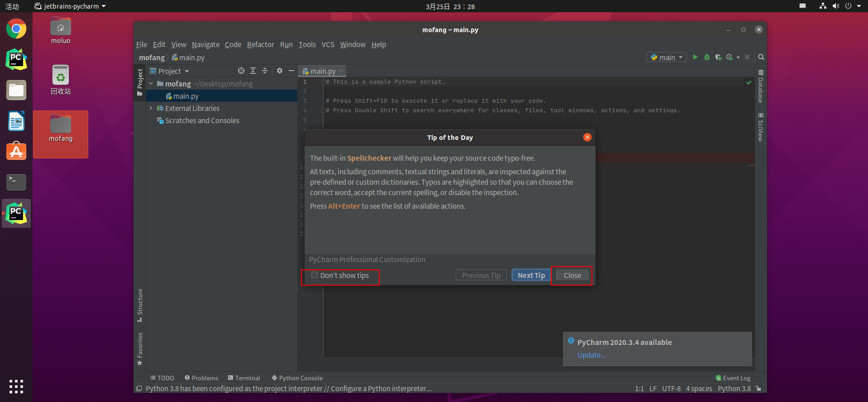Click the locate file target icon
Screen dimensions: 868x402
click(x=241, y=71)
